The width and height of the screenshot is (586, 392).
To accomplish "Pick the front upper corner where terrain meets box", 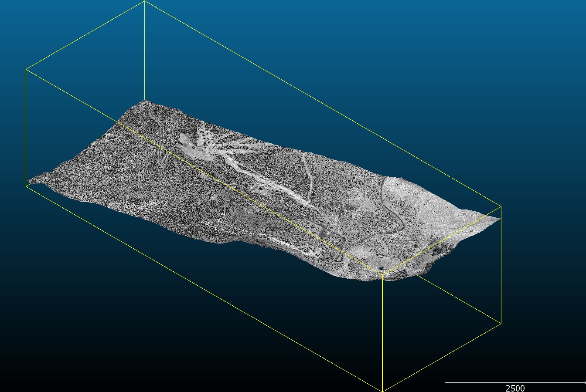I will [382, 274].
